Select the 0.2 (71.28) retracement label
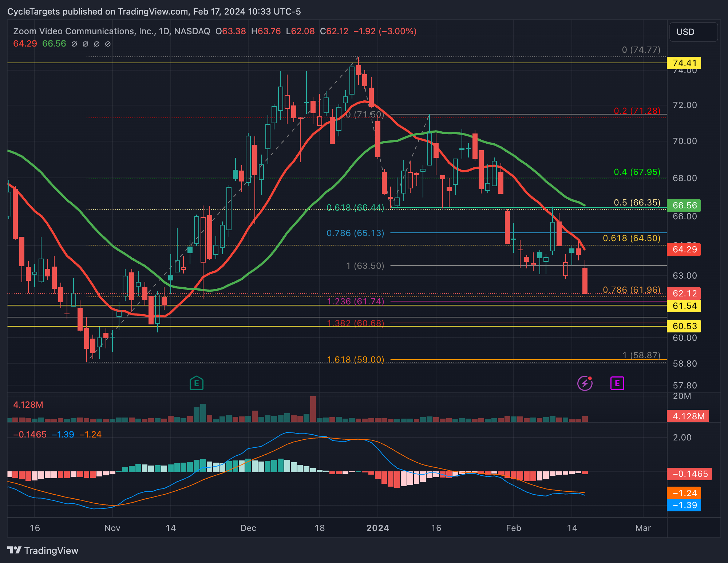 tap(637, 111)
